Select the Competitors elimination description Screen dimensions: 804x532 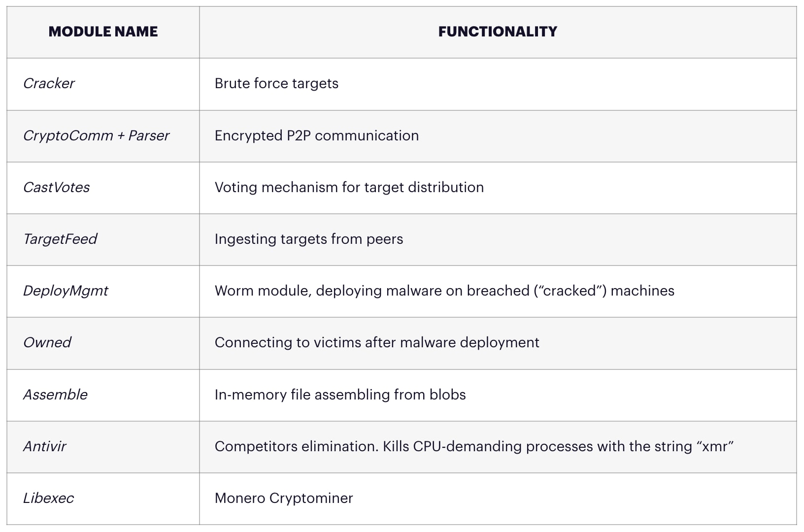pyautogui.click(x=474, y=446)
